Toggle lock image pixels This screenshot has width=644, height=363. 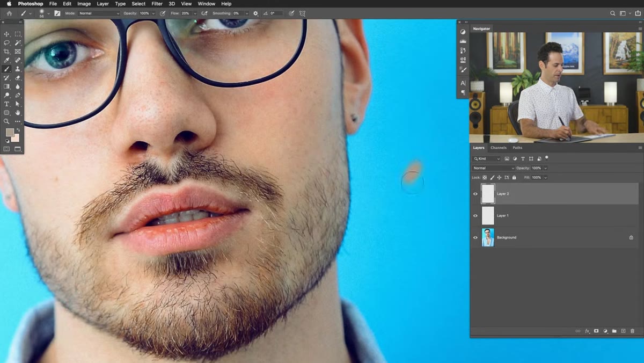pyautogui.click(x=492, y=177)
